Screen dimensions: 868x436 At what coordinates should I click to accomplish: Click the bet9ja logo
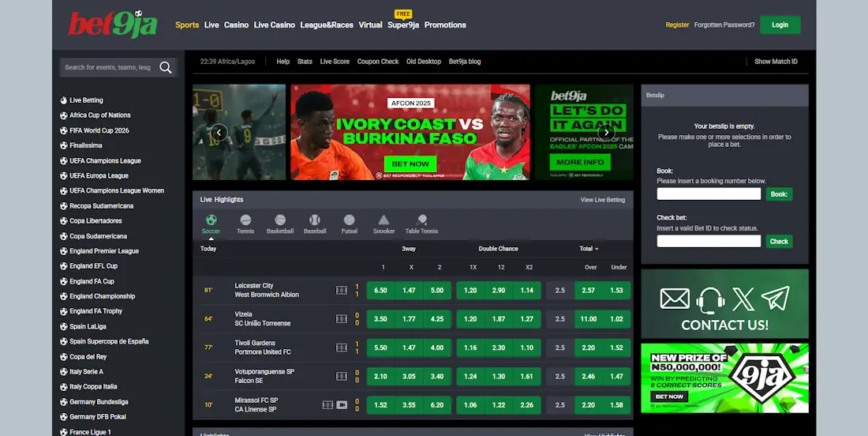(x=113, y=24)
